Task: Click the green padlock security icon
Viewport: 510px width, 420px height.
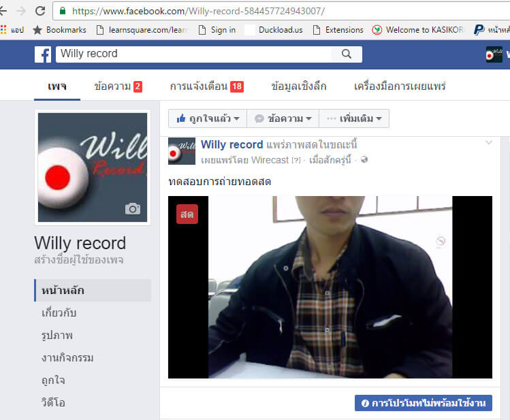Action: tap(63, 11)
